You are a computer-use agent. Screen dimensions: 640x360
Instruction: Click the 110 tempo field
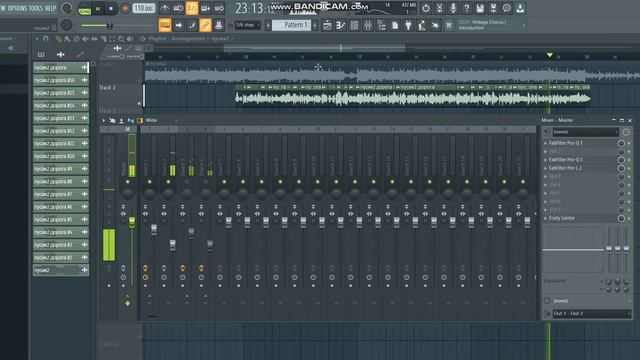pos(144,8)
